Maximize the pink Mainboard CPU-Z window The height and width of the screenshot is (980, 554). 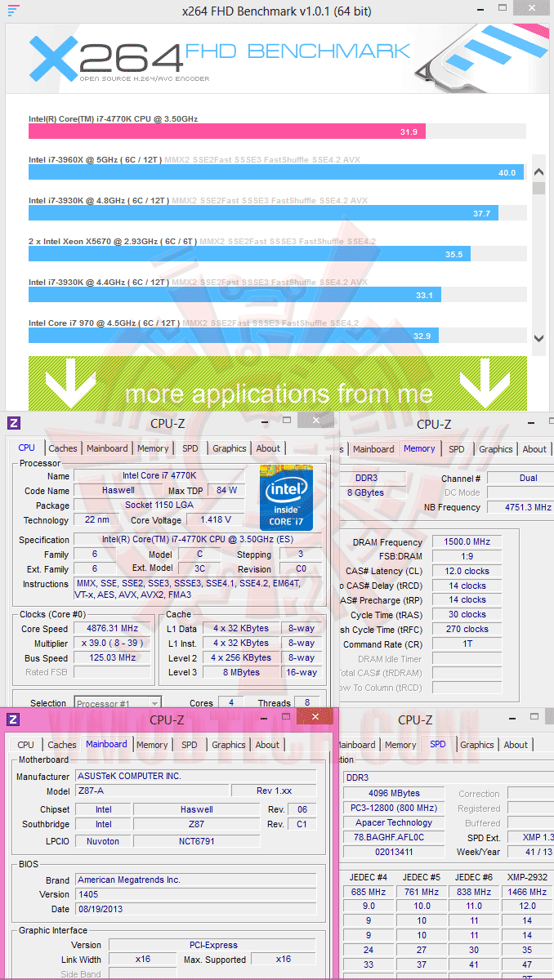tap(287, 717)
